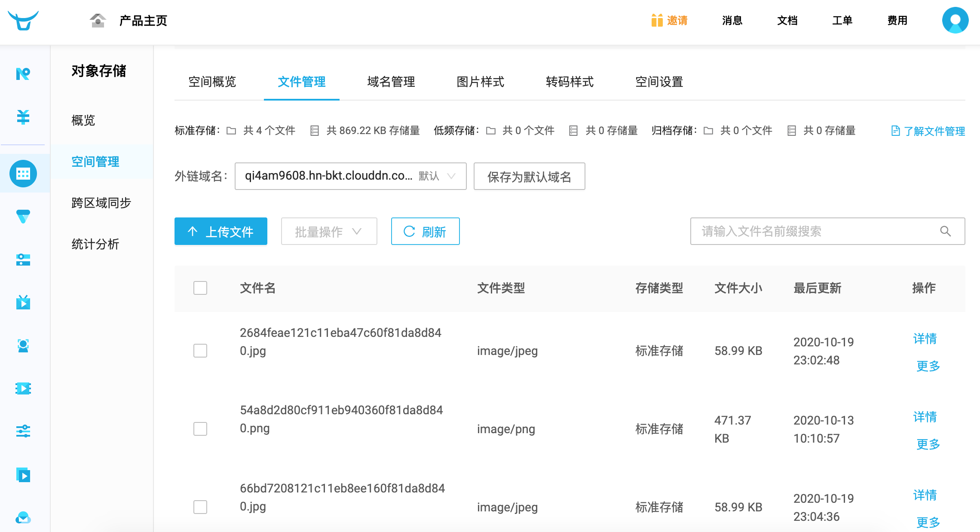
Task: Toggle the select-all files checkbox
Action: [200, 288]
